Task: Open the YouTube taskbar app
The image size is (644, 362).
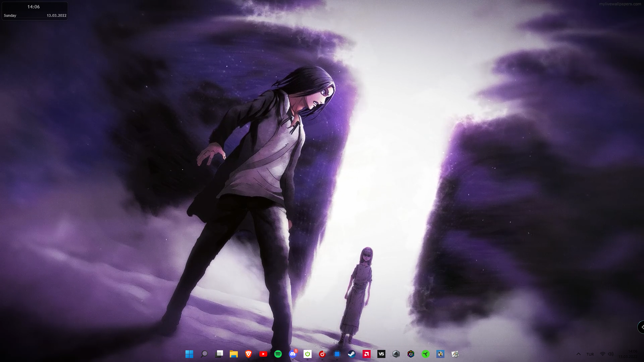Action: pos(263,354)
